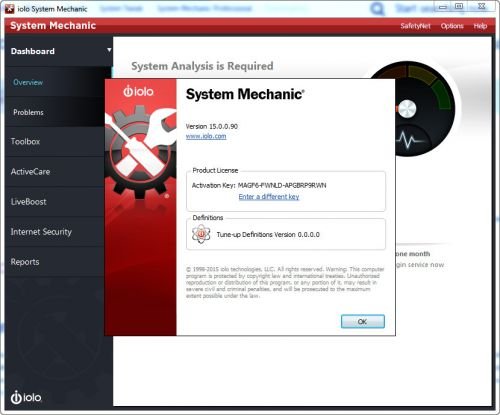Open the Toolbox section
Viewport: 500px width, 415px height.
coord(25,142)
